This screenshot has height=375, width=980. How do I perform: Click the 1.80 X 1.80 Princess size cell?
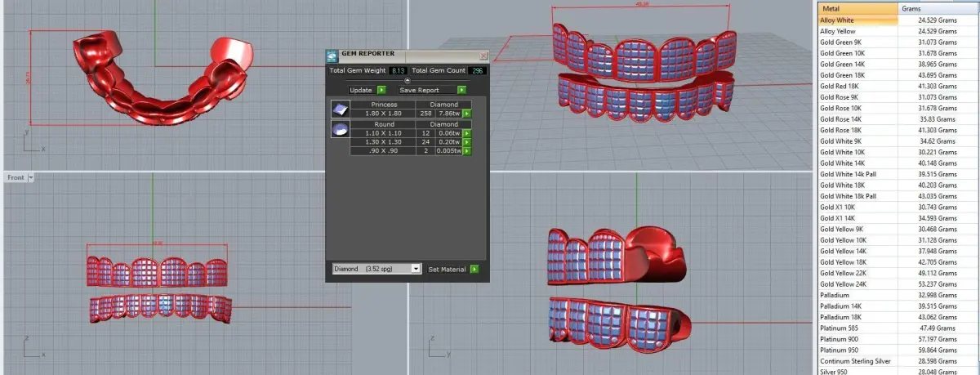(383, 114)
